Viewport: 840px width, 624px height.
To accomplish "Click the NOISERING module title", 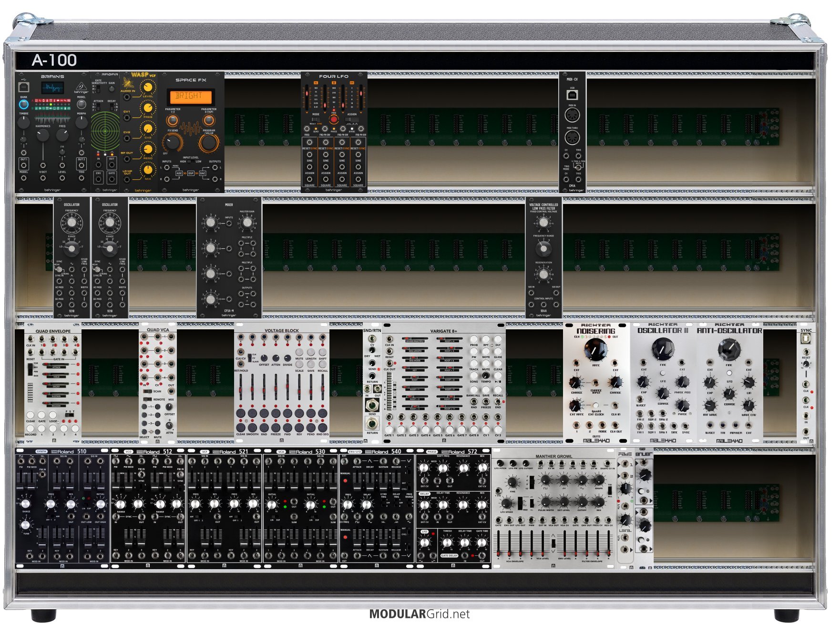I will (x=596, y=331).
